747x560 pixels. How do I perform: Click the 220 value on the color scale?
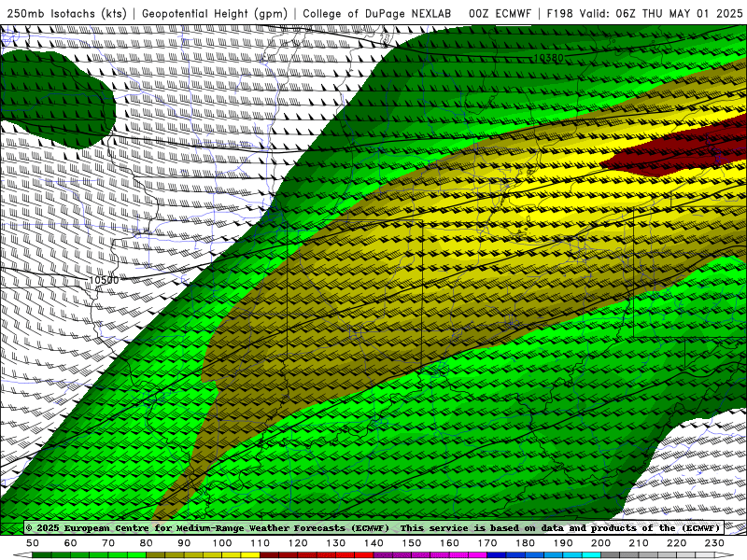676,543
